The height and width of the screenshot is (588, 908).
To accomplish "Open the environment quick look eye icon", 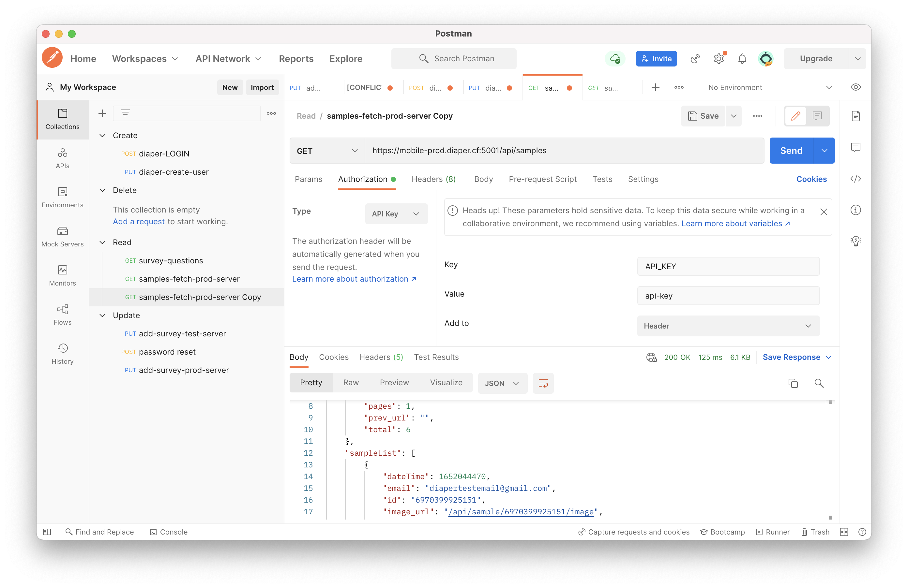I will pyautogui.click(x=855, y=87).
